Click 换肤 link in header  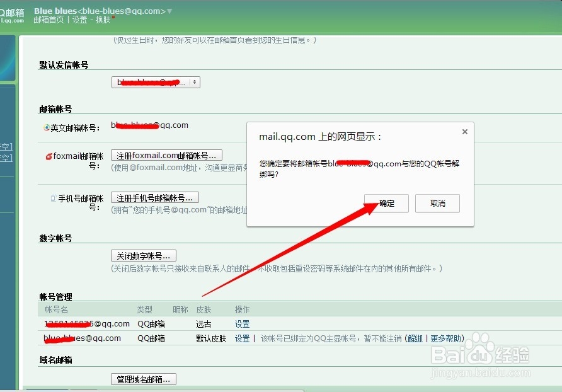[103, 20]
